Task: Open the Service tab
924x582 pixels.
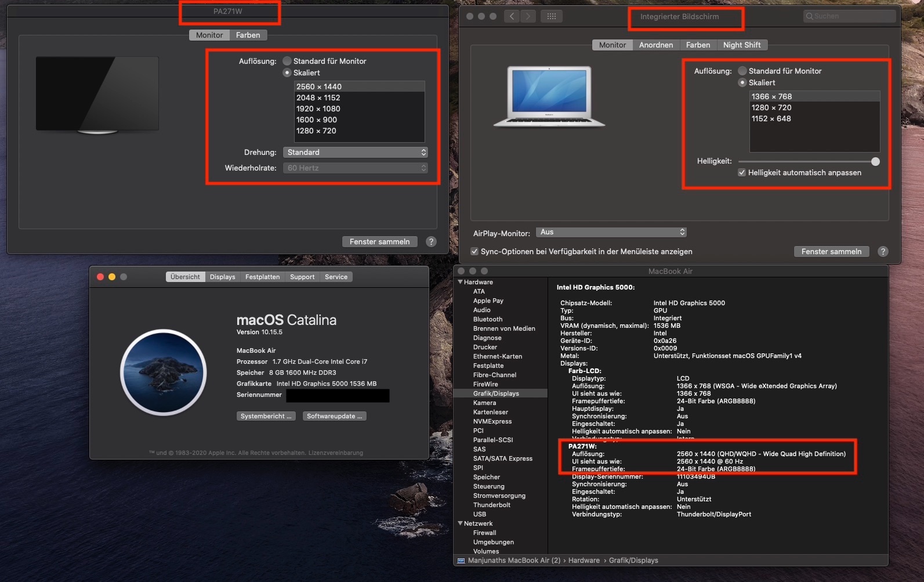Action: pos(336,277)
